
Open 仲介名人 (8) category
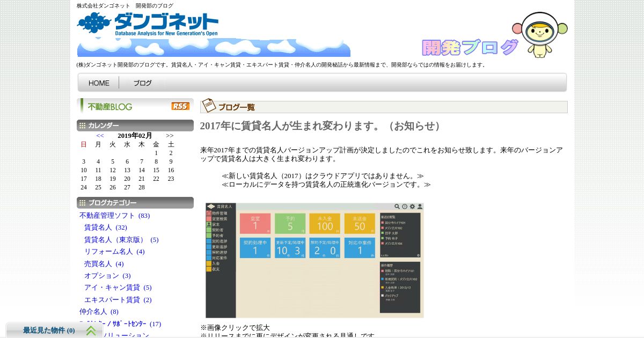(x=99, y=312)
